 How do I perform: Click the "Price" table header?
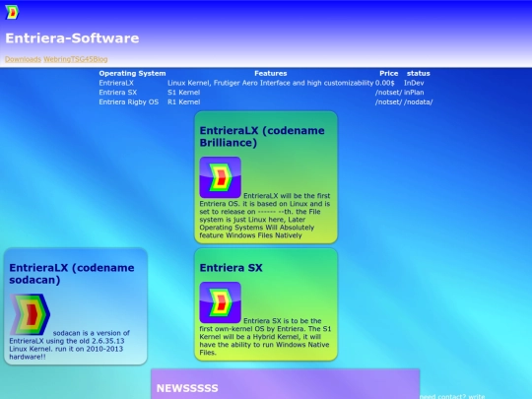389,73
